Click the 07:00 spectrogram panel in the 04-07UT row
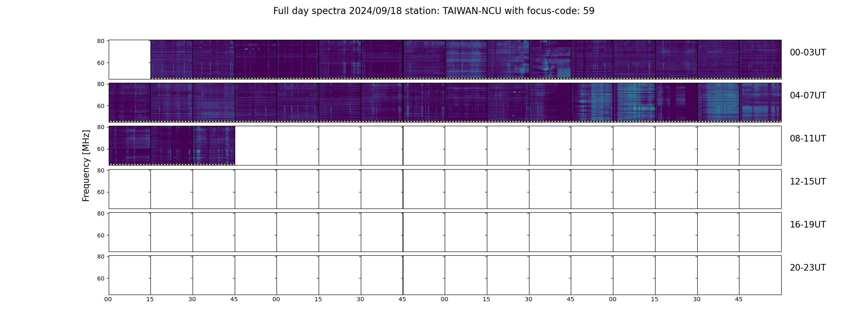Image resolution: width=868 pixels, height=331 pixels. [634, 103]
